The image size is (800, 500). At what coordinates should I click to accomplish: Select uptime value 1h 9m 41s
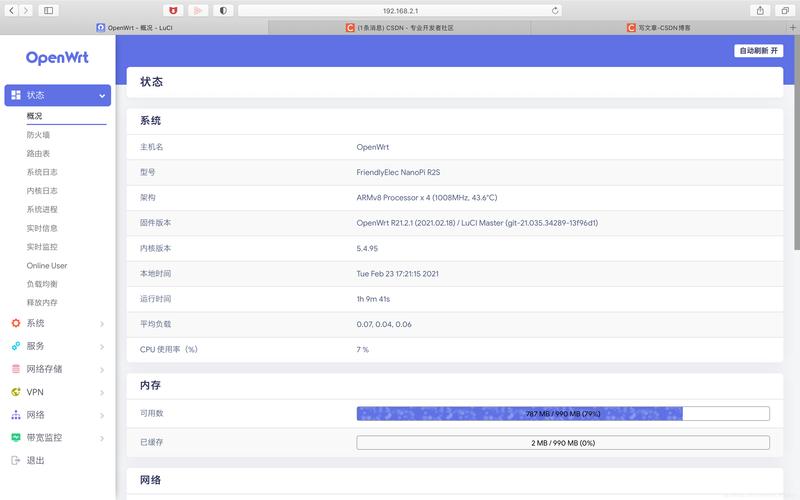tap(373, 299)
